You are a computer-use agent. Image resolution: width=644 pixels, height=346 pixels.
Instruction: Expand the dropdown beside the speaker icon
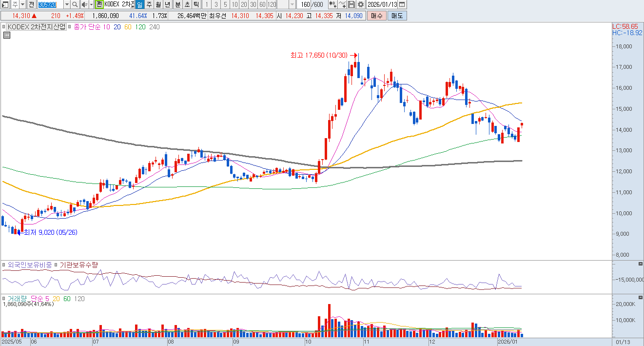tap(91, 4)
